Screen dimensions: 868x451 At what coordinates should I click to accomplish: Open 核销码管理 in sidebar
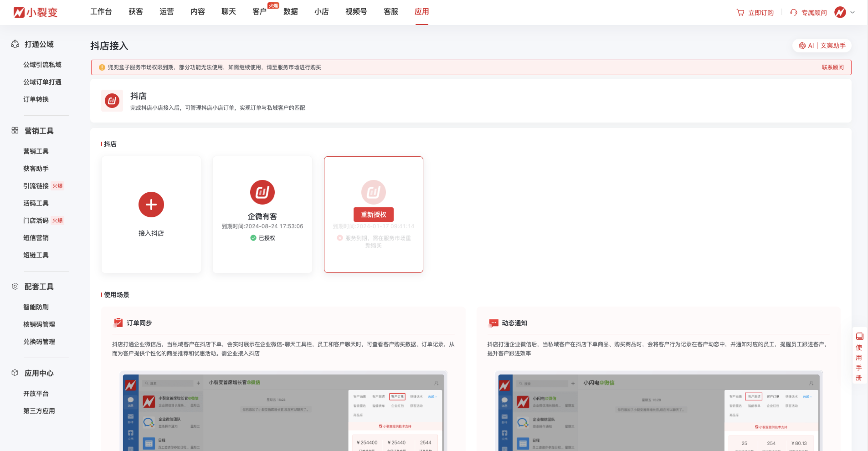[x=39, y=324]
